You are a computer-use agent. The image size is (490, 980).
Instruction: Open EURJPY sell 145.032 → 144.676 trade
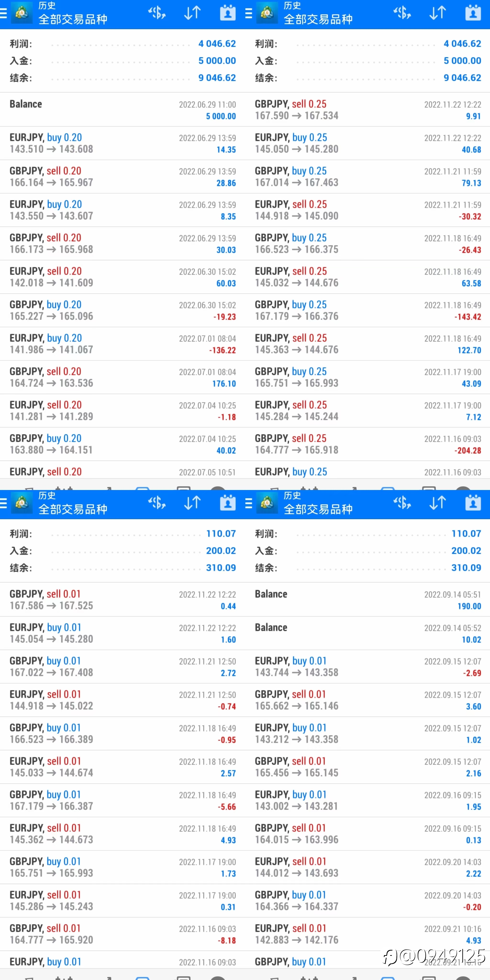[367, 277]
